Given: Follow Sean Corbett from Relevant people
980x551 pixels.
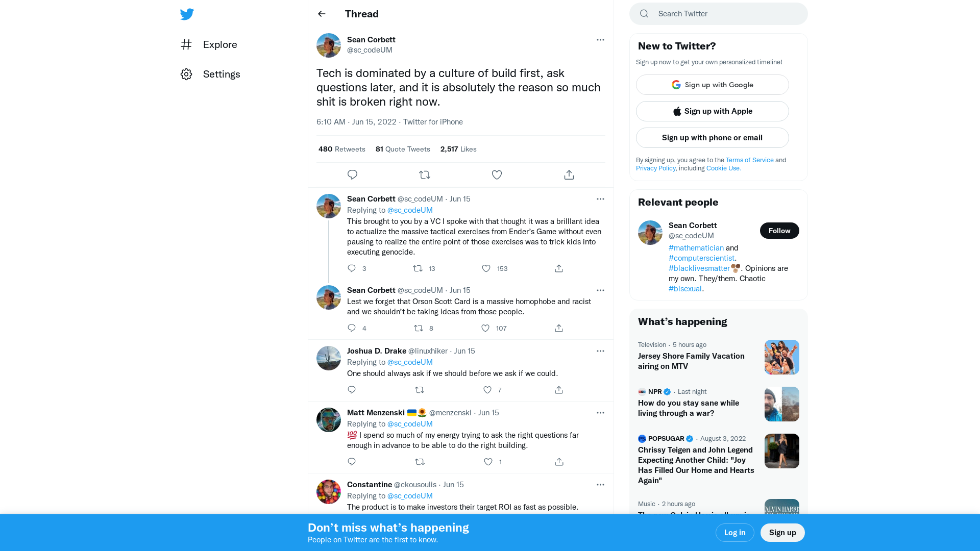Looking at the screenshot, I should click(779, 230).
